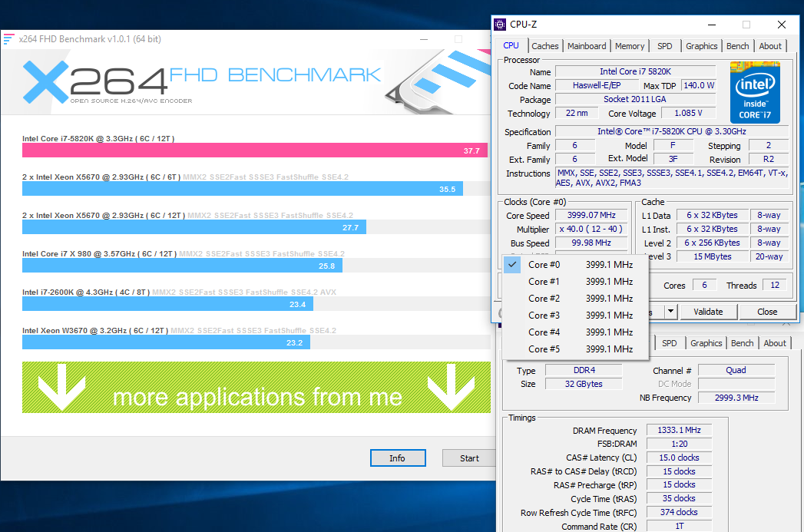Click the CAS# Latency value 15.0 clocks

[679, 458]
